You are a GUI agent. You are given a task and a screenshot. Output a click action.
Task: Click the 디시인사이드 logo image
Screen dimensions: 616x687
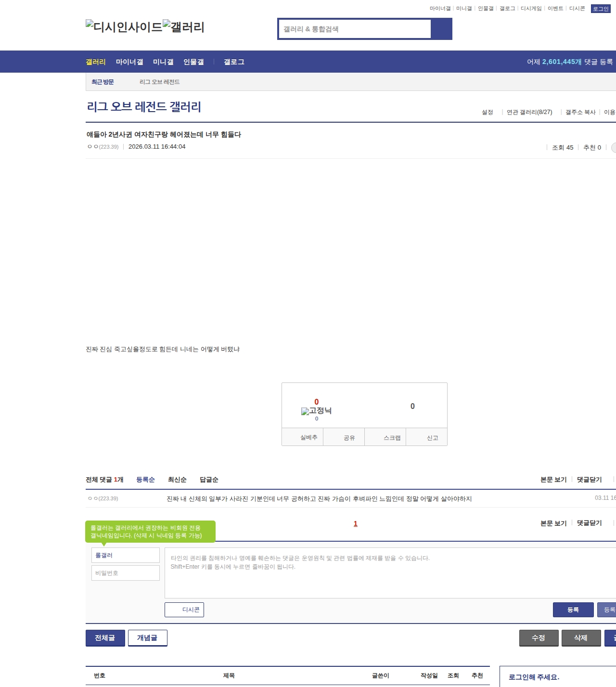coord(124,26)
